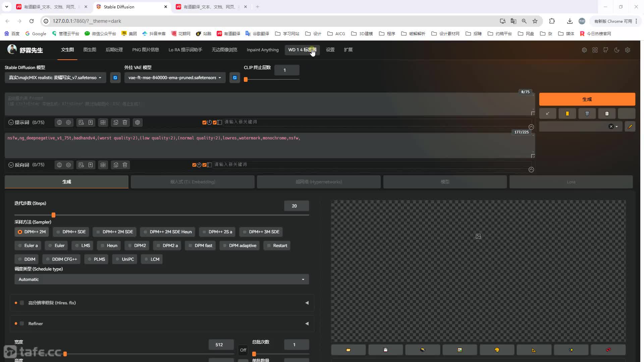Click gear settings icon in 提示词 row
The image size is (644, 362).
68,122
